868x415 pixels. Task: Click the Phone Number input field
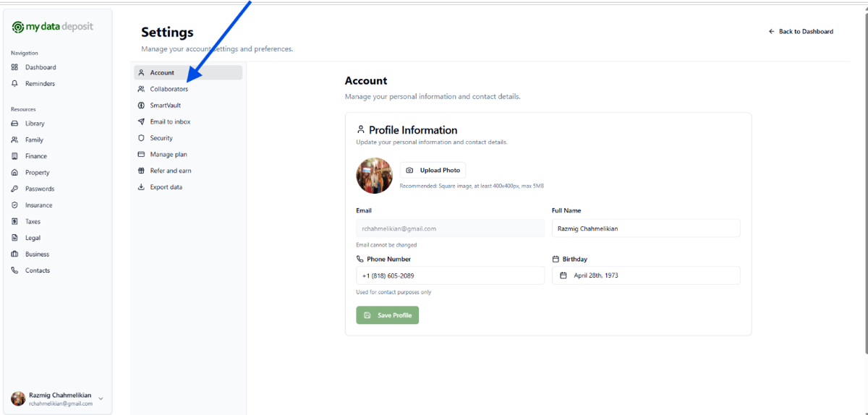[x=450, y=275]
